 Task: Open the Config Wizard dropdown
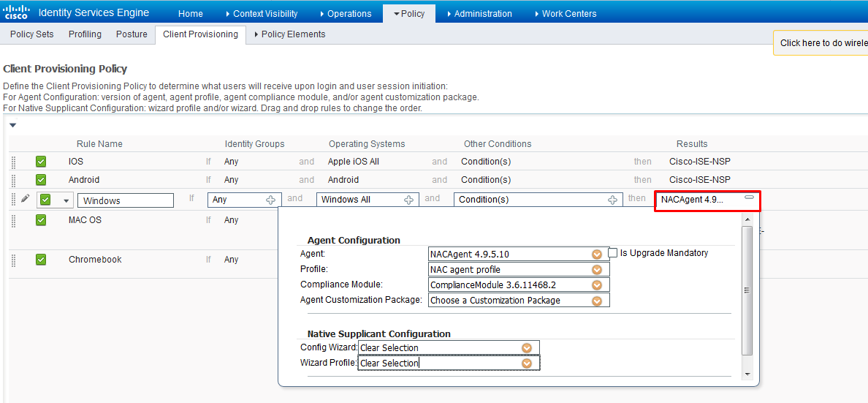pyautogui.click(x=527, y=347)
